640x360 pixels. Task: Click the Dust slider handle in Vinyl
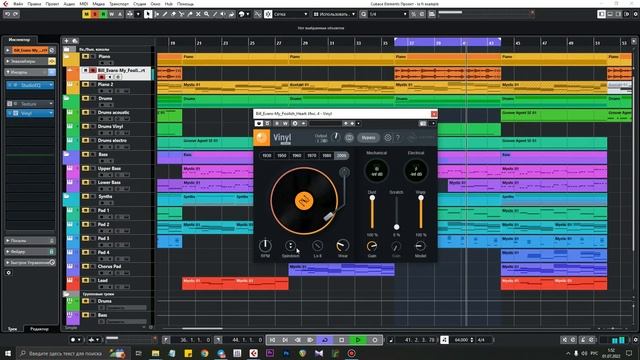click(x=372, y=198)
